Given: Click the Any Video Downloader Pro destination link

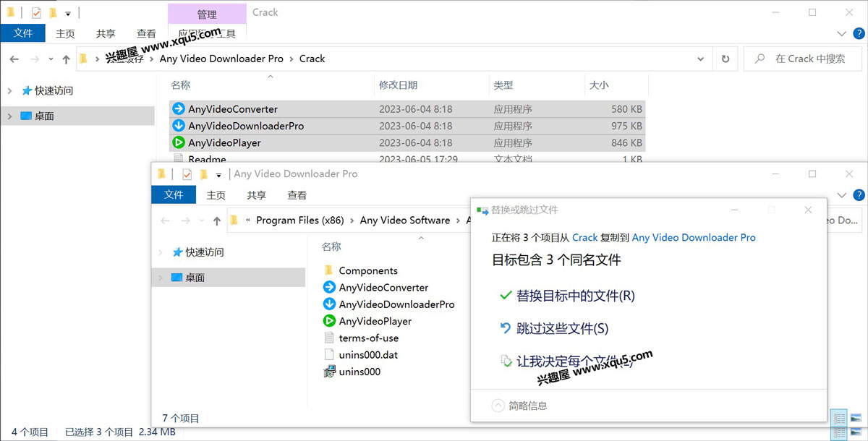Looking at the screenshot, I should click(x=694, y=237).
